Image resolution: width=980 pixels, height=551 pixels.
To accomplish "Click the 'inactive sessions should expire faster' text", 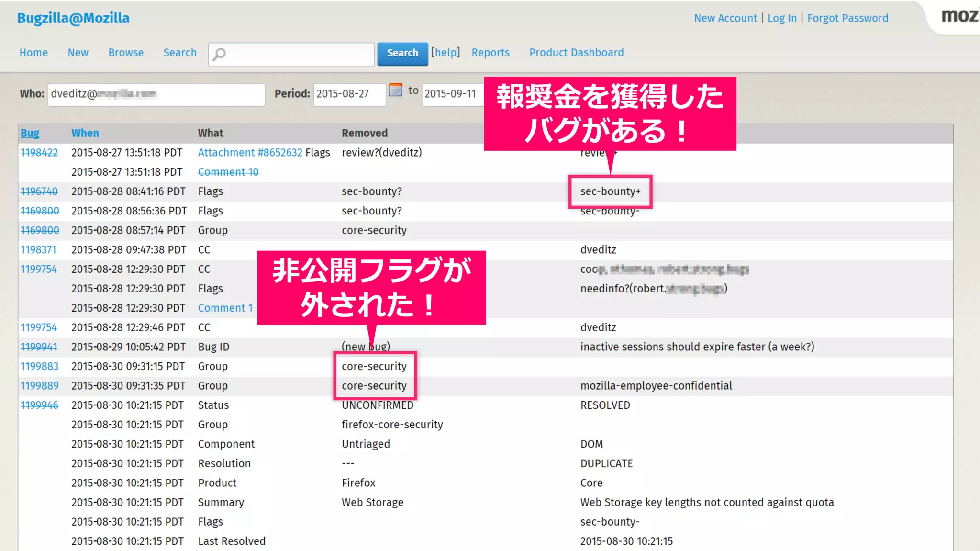I will tap(697, 347).
